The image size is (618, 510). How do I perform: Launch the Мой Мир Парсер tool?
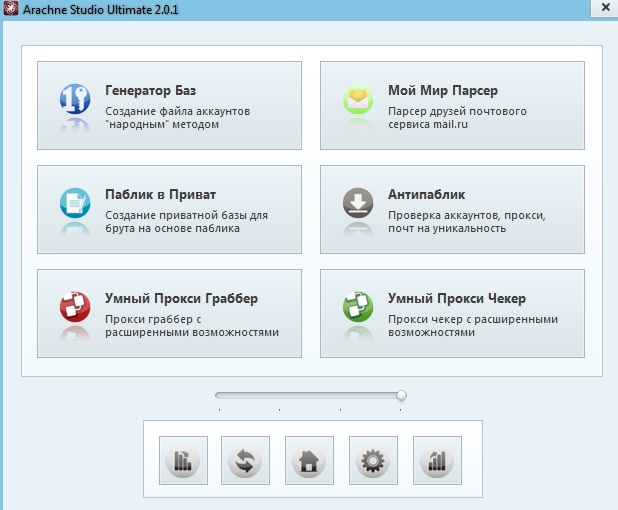(x=452, y=105)
